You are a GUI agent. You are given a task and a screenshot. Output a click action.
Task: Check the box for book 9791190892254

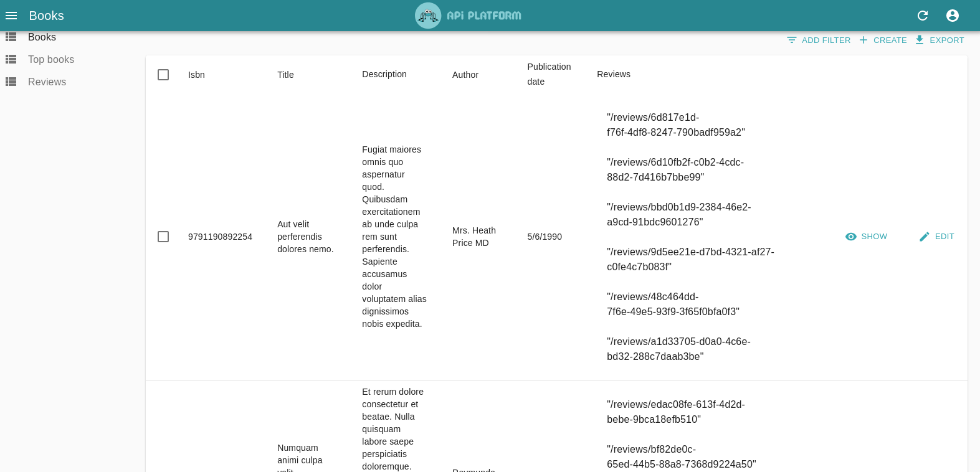point(163,237)
